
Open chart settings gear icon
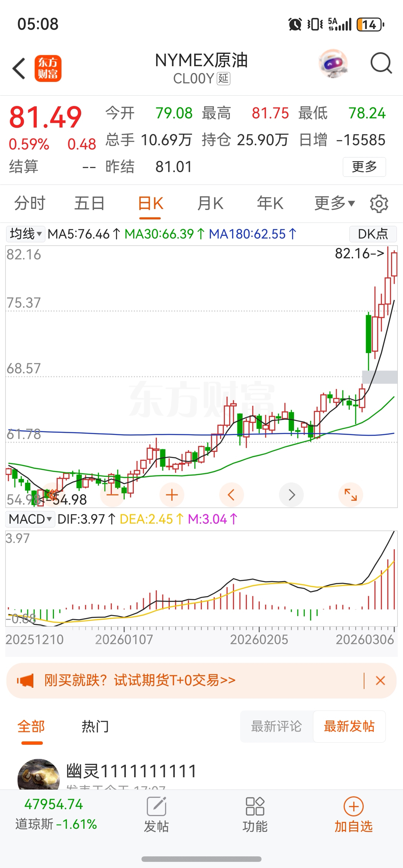tap(379, 204)
